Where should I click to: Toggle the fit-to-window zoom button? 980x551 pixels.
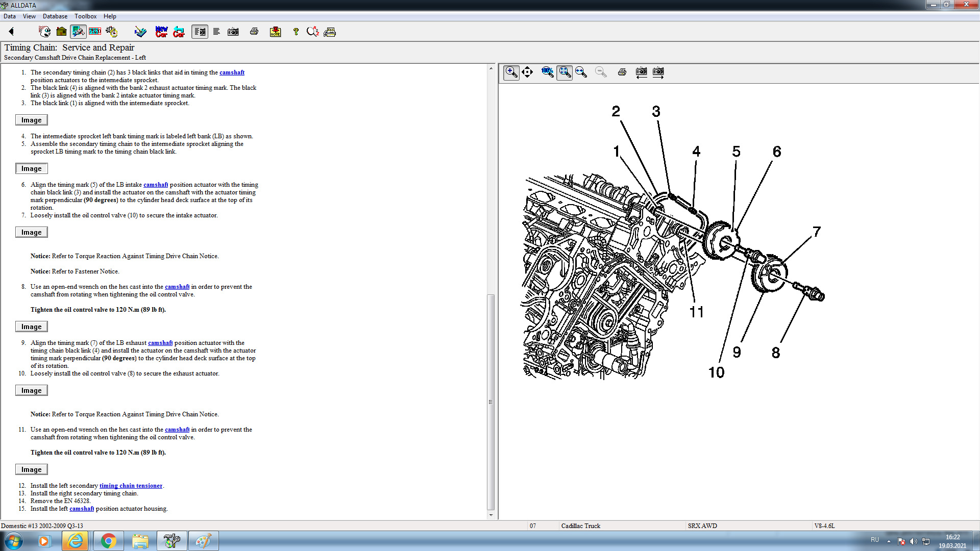point(564,72)
